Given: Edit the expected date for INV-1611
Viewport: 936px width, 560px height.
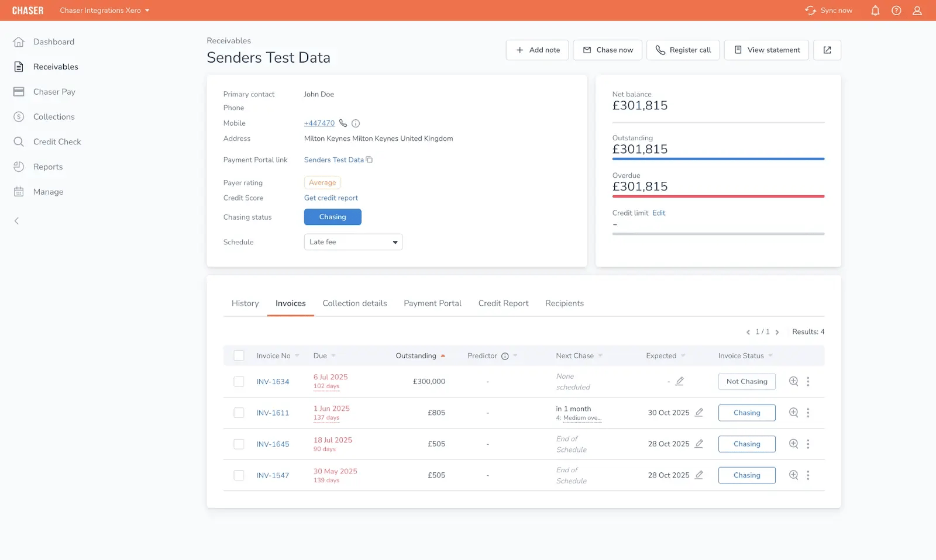Looking at the screenshot, I should [x=700, y=412].
